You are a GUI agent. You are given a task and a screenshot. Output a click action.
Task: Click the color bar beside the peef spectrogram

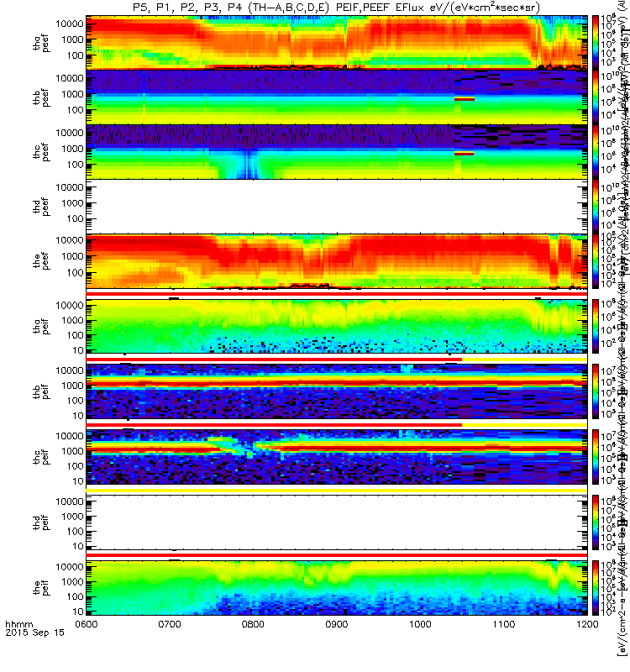coord(596,261)
